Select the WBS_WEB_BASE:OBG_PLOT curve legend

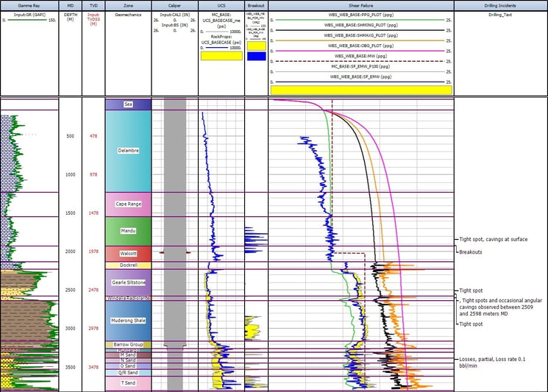coord(361,49)
